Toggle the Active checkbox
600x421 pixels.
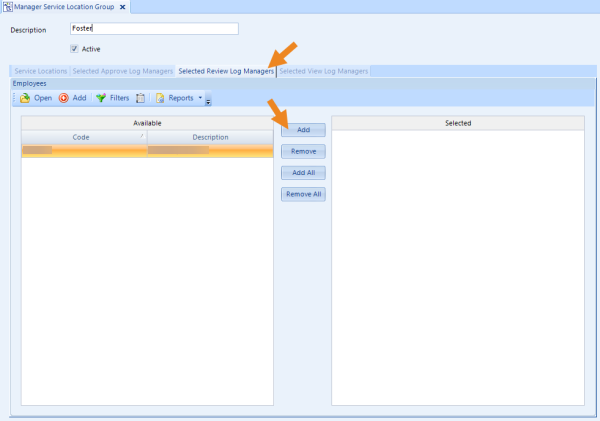(x=74, y=49)
